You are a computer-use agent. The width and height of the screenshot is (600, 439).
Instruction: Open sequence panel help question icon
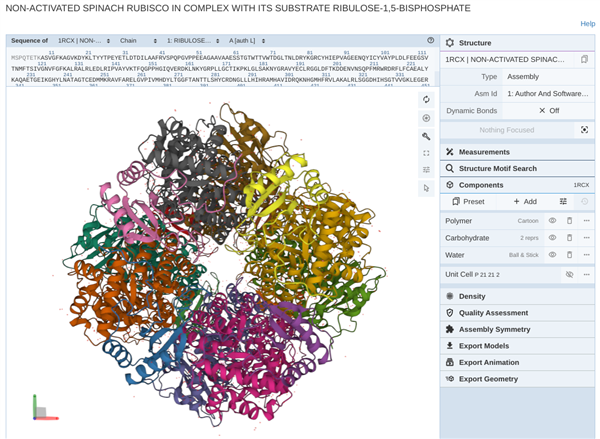[x=430, y=41]
